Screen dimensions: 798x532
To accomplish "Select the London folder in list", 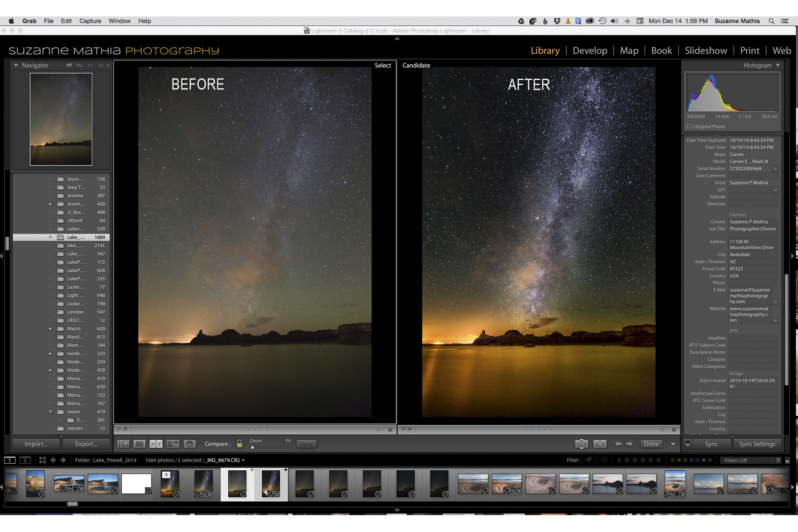I will 75,312.
